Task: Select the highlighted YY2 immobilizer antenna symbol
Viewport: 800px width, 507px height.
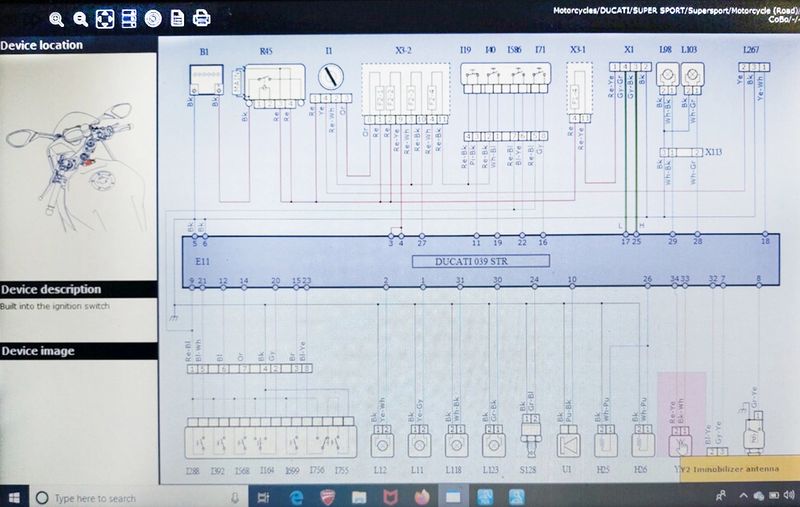Action: tap(680, 445)
